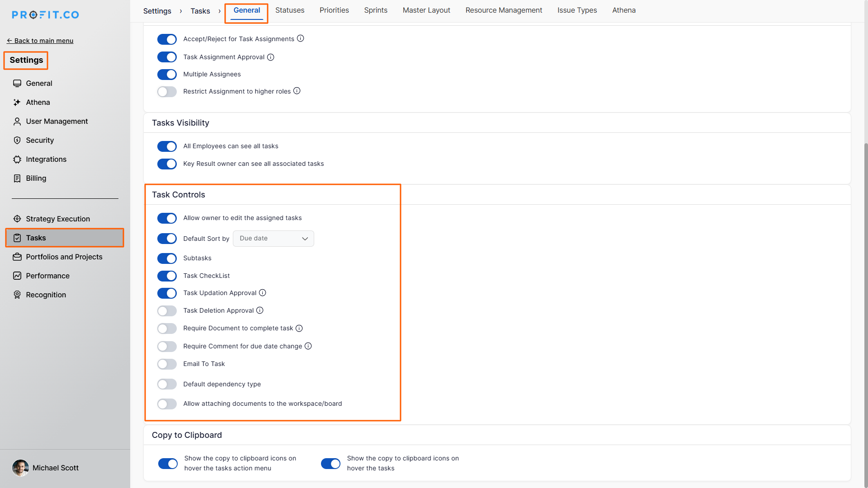The height and width of the screenshot is (488, 868).
Task: Turn off the Subtasks toggle
Action: tap(167, 258)
